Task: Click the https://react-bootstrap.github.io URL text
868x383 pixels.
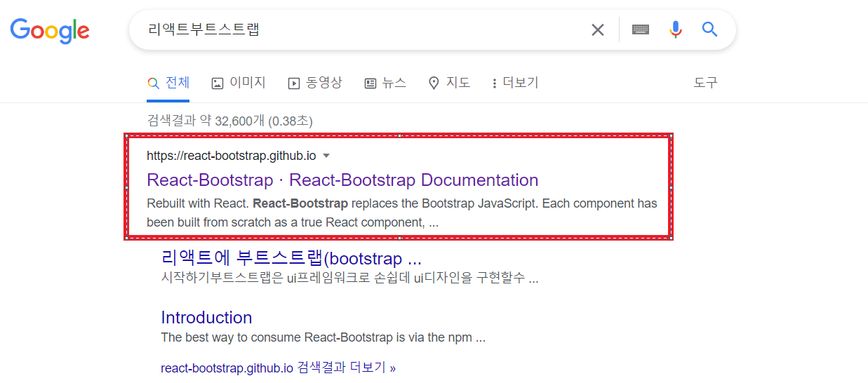Action: pos(232,156)
